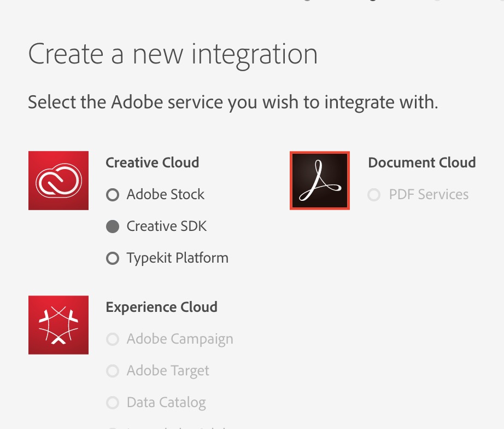Image resolution: width=504 pixels, height=429 pixels.
Task: Select the Creative SDK radio button
Action: 113,227
